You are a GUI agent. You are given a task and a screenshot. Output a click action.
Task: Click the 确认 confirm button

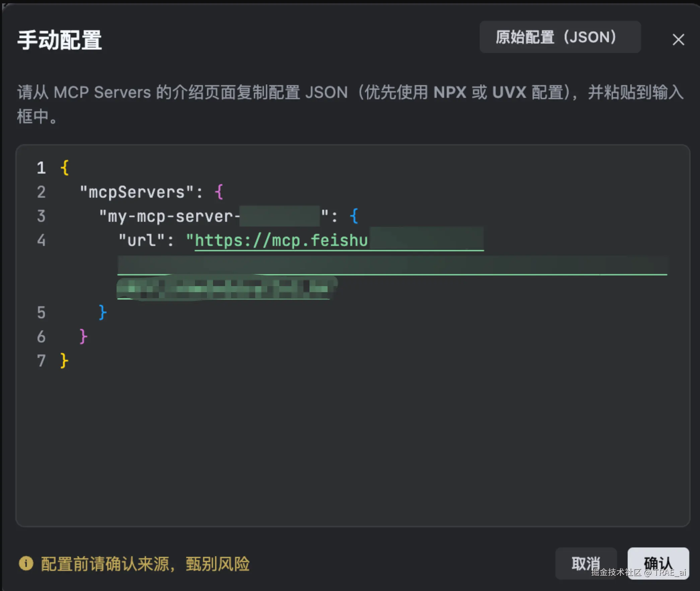coord(658,563)
